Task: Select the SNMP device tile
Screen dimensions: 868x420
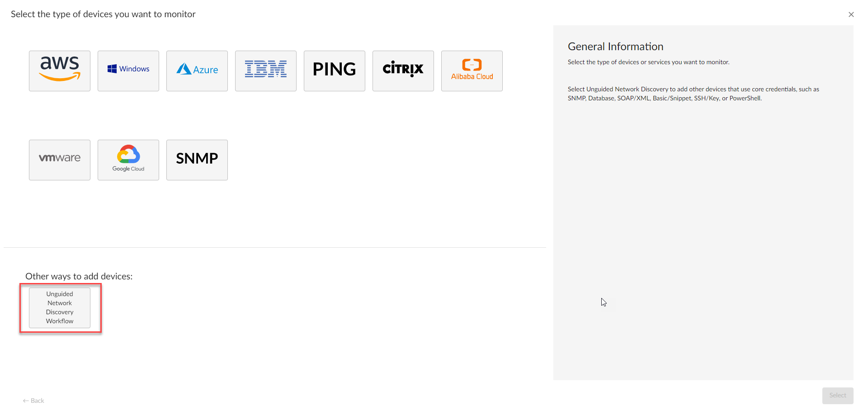Action: [197, 160]
